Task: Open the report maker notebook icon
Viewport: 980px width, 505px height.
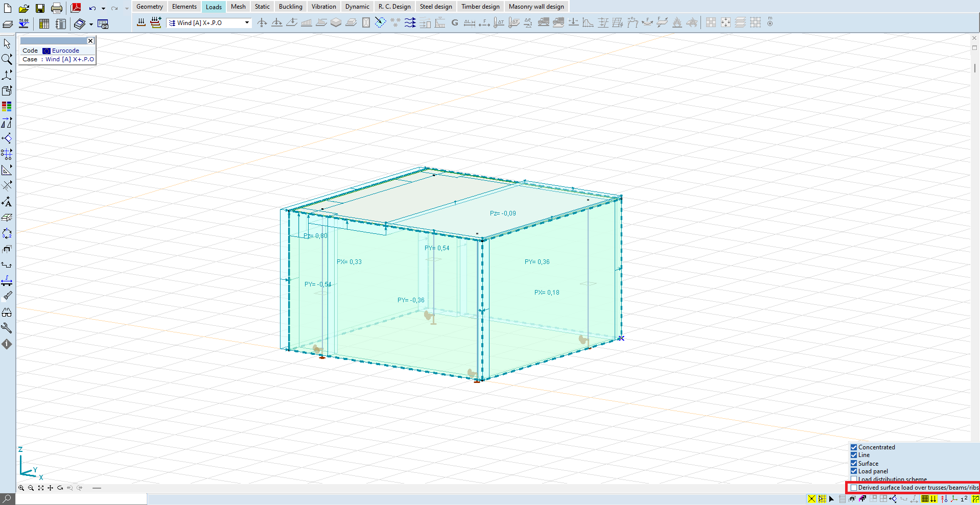Action: 61,24
